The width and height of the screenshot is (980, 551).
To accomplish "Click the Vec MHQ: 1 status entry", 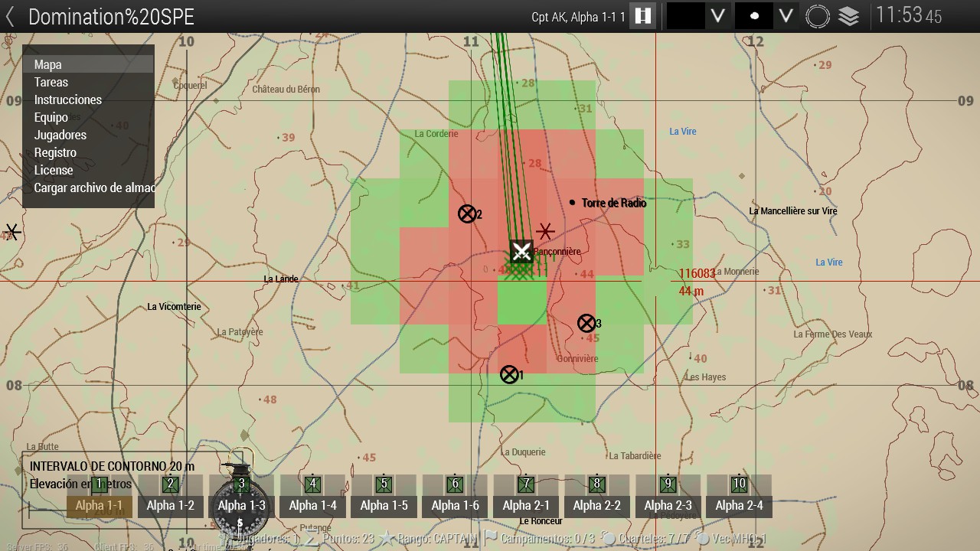I will 740,539.
